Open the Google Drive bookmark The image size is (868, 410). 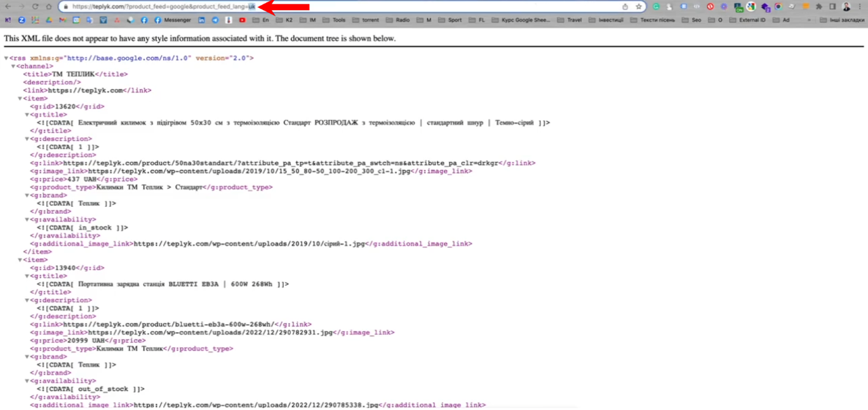48,20
